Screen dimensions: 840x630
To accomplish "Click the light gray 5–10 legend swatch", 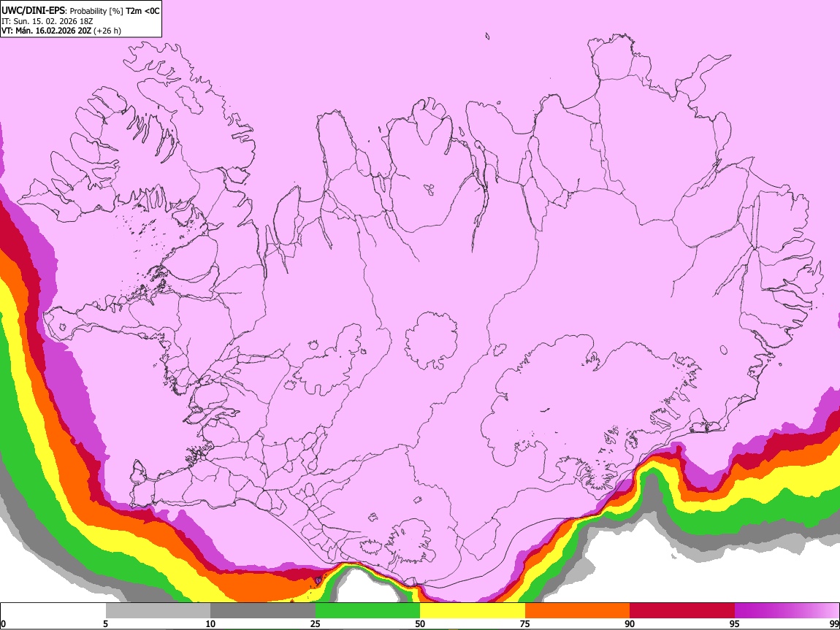I will pos(158,611).
